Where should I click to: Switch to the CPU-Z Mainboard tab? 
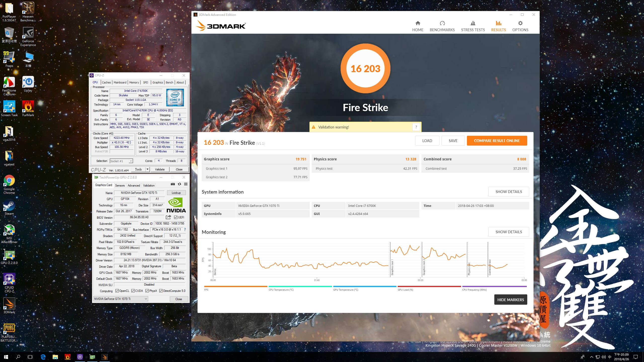120,82
